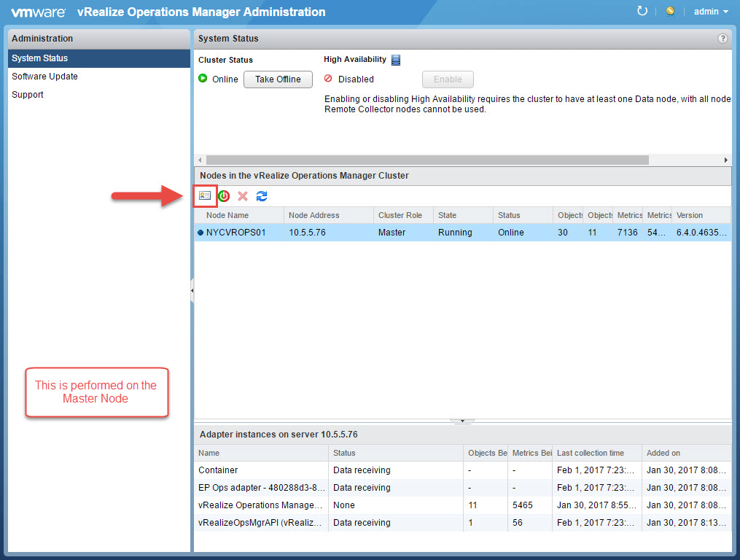This screenshot has width=740, height=560.
Task: Sort by State column header
Action: [x=463, y=215]
